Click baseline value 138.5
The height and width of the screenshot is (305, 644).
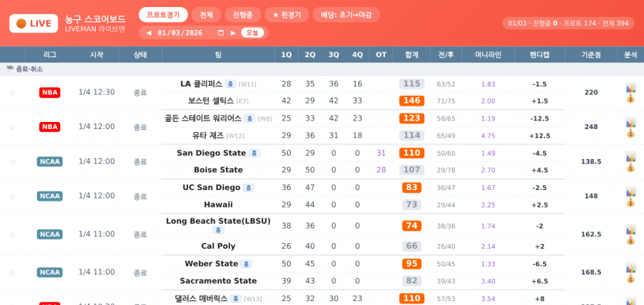(591, 161)
